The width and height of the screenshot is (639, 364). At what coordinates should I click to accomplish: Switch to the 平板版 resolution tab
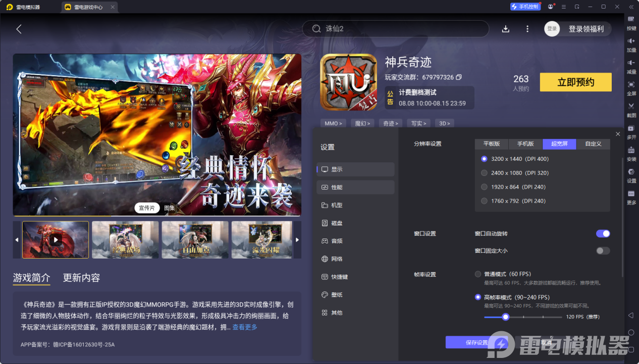pyautogui.click(x=492, y=144)
